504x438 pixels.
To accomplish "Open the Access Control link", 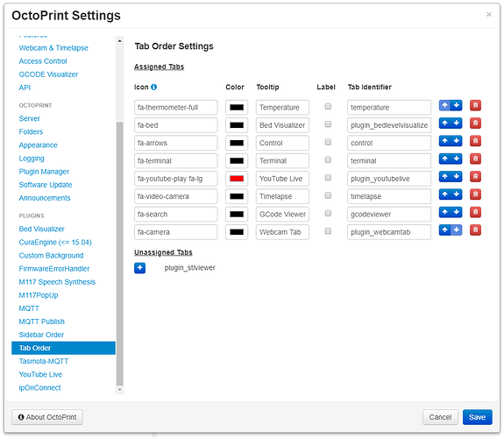I will coord(43,61).
